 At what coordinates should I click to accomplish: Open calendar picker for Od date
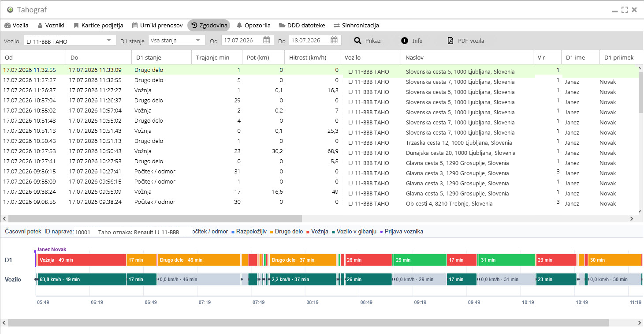pyautogui.click(x=267, y=40)
